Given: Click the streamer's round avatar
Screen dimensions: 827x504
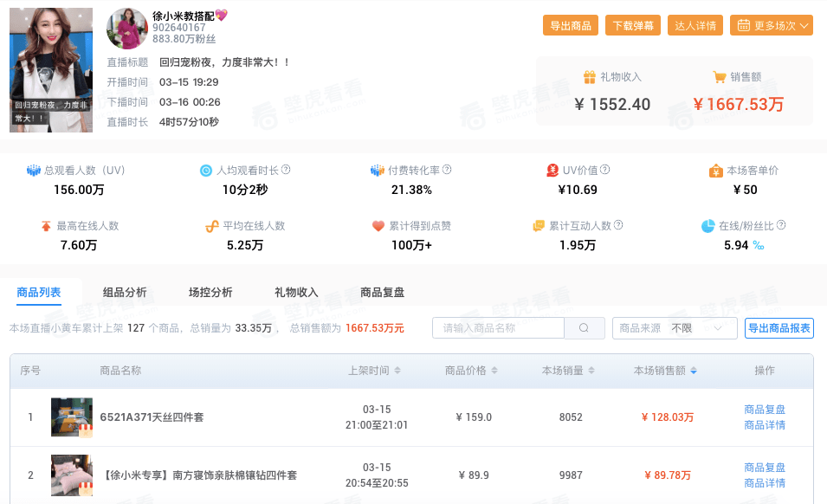Looking at the screenshot, I should click(126, 29).
